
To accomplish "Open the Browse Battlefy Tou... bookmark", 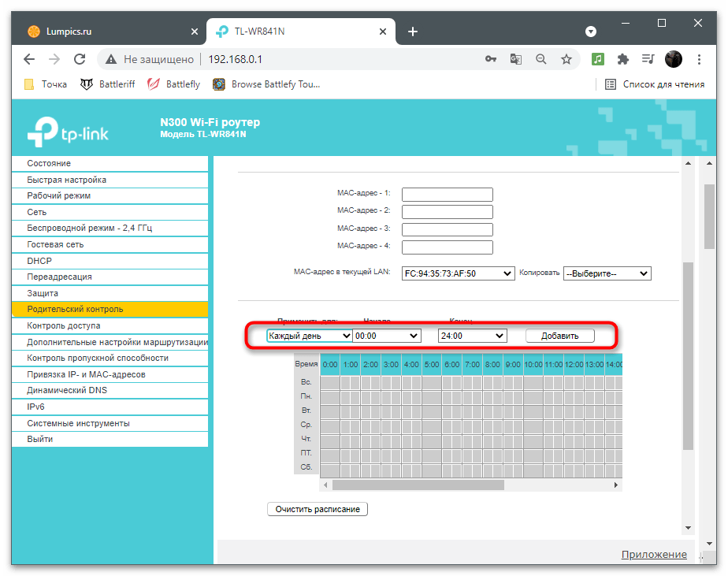I will click(x=266, y=84).
